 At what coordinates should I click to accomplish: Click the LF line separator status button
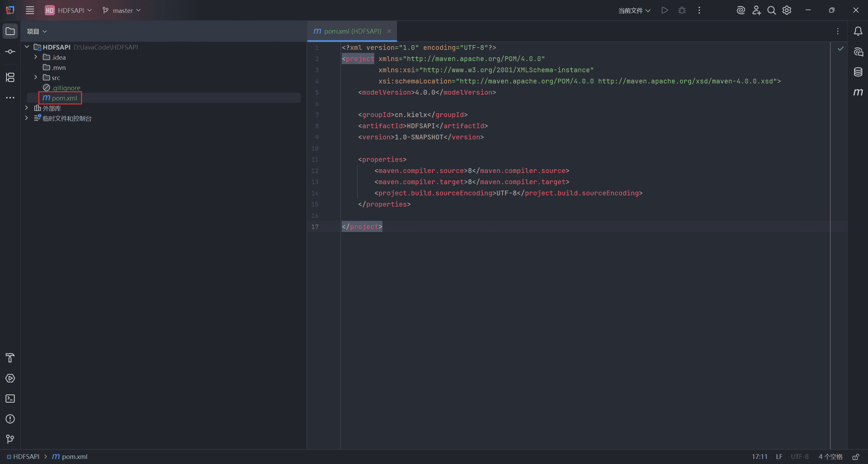(779, 457)
